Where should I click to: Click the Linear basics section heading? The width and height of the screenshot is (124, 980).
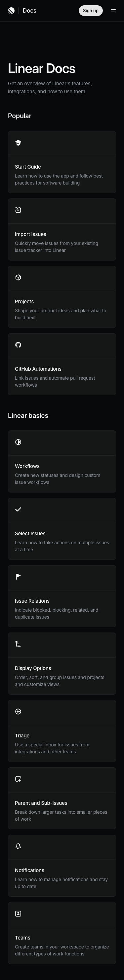[28, 415]
